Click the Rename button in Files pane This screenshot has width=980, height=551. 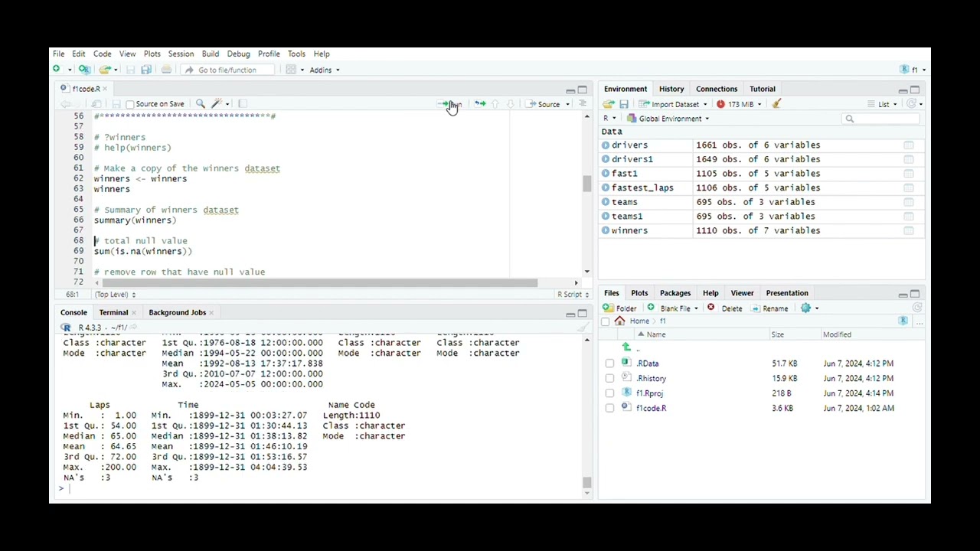click(770, 308)
